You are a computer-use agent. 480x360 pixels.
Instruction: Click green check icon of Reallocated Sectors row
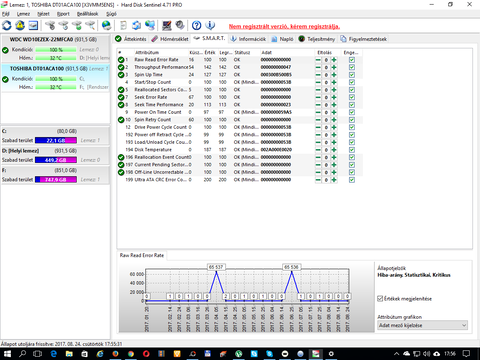coord(121,90)
